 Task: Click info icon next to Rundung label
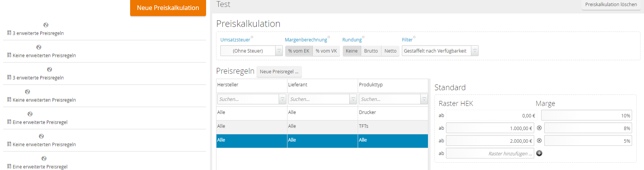[x=363, y=37]
